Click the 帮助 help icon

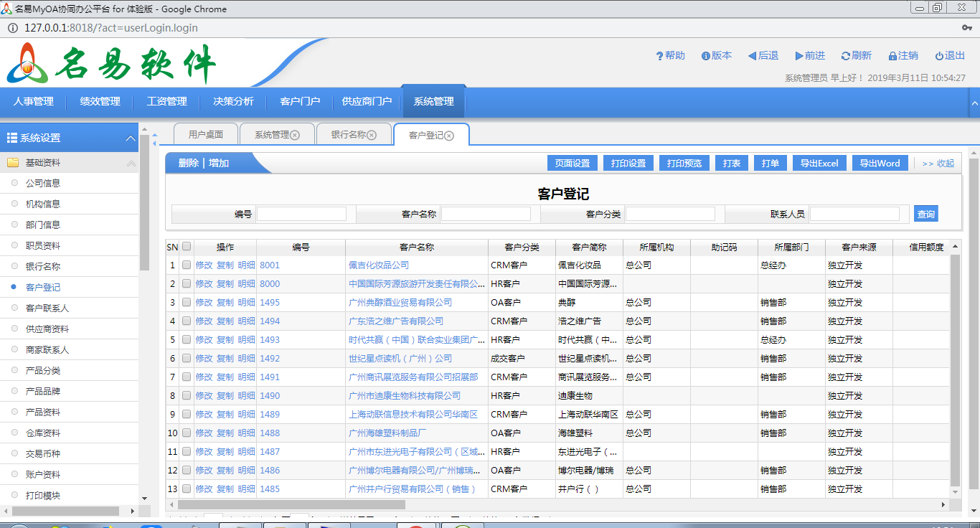[659, 56]
